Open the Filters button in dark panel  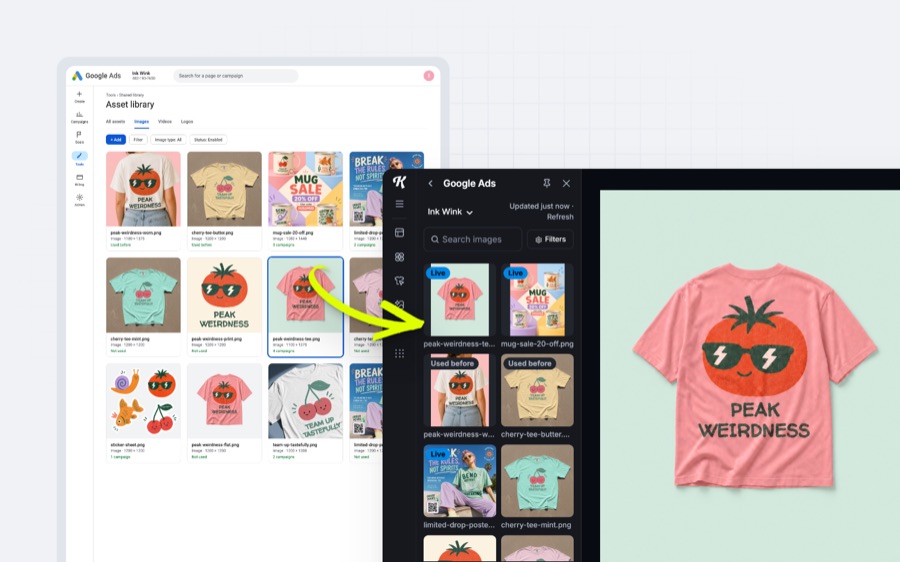point(550,239)
